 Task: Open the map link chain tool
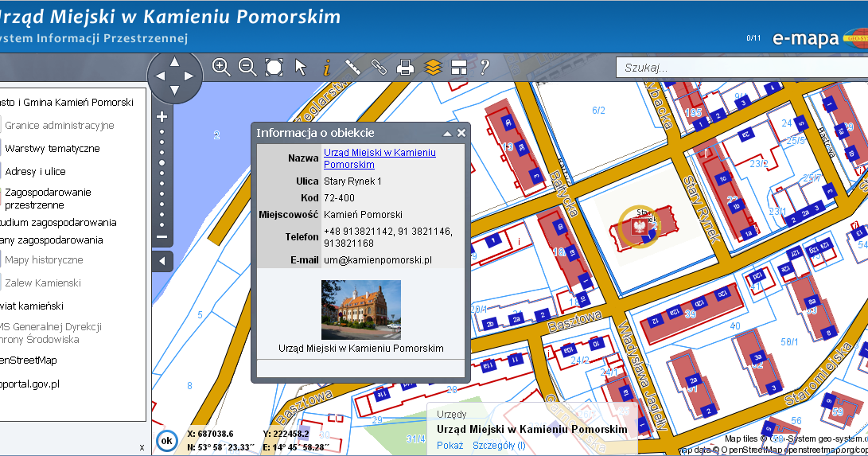(379, 67)
